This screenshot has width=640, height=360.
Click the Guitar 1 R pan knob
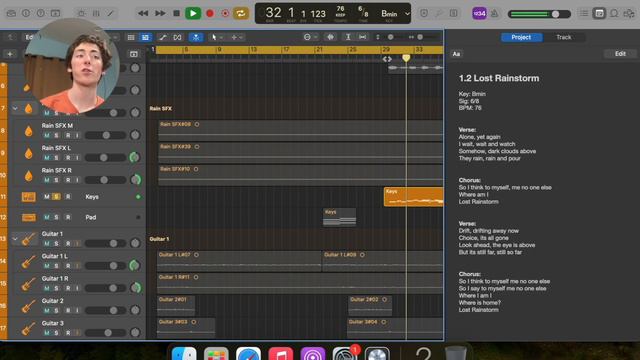pos(135,287)
